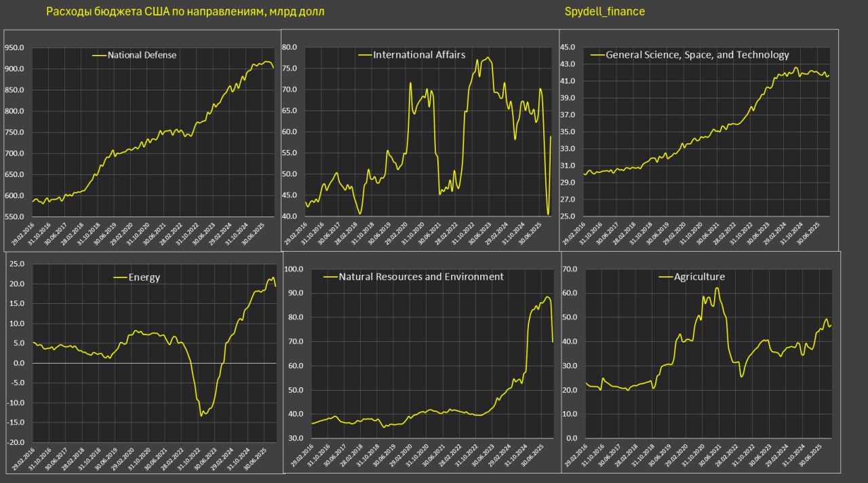Image resolution: width=868 pixels, height=483 pixels.
Task: Click the 70.0 axis label on Agriculture chart
Action: click(570, 269)
